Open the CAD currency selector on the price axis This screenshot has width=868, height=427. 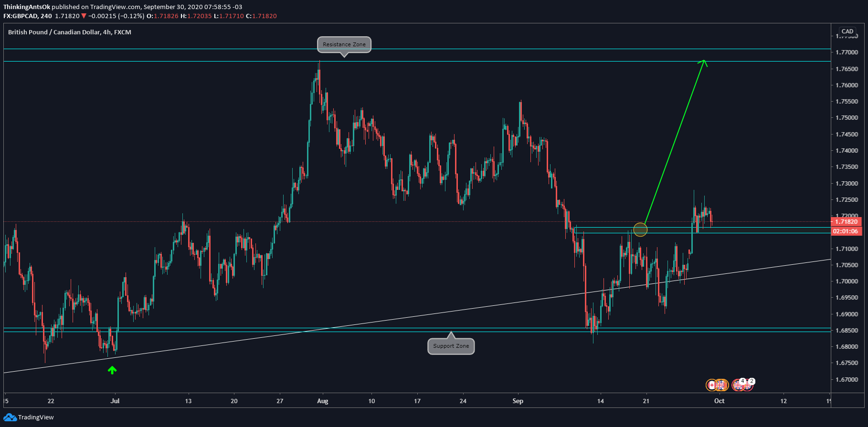pyautogui.click(x=847, y=31)
